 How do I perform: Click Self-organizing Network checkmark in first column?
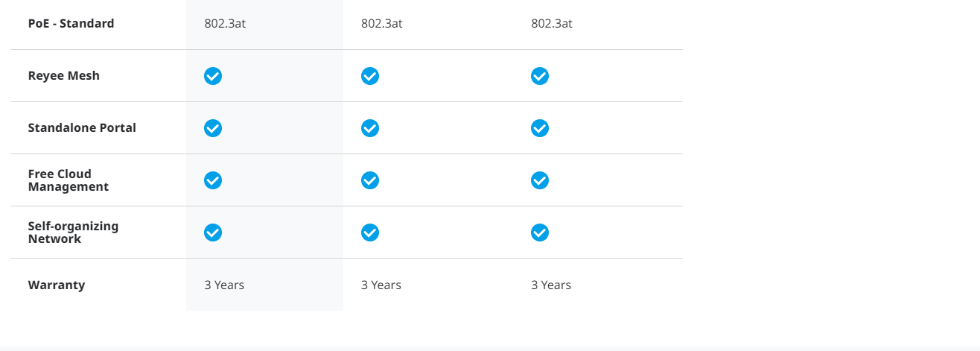click(x=213, y=233)
